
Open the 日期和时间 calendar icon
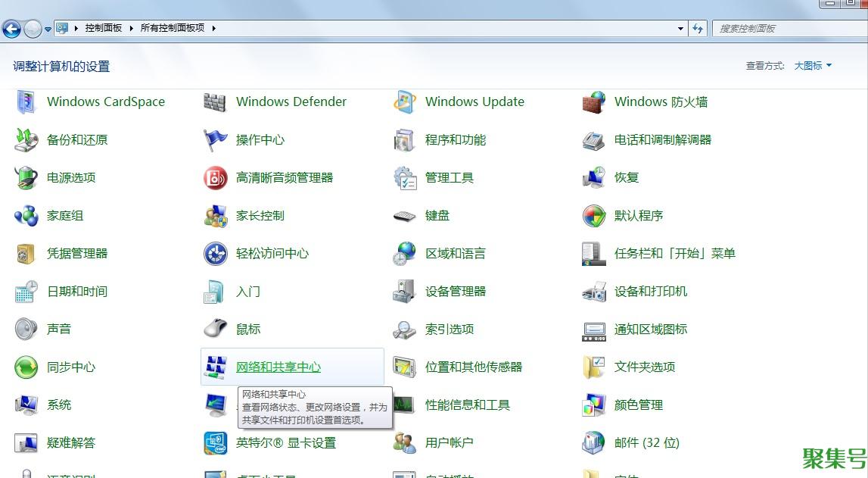tap(26, 292)
